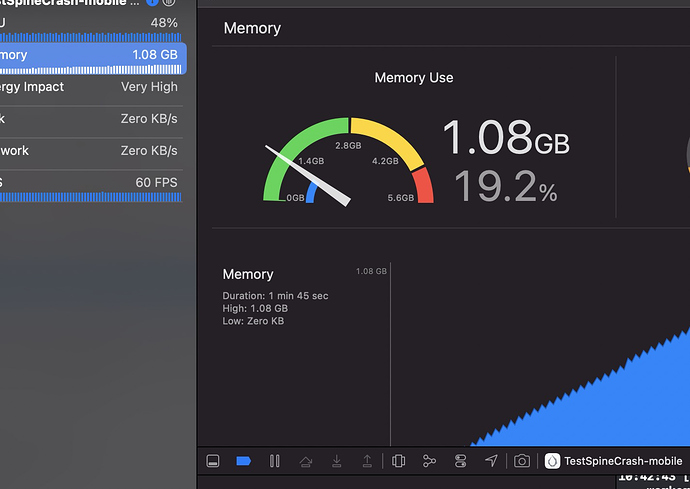Click the 'Memory' label left of the graph

(248, 274)
